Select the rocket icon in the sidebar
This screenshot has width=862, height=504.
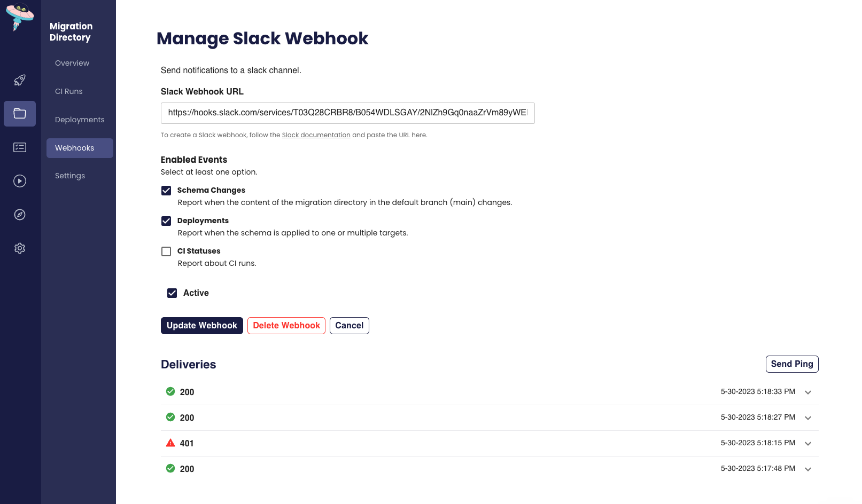(20, 80)
